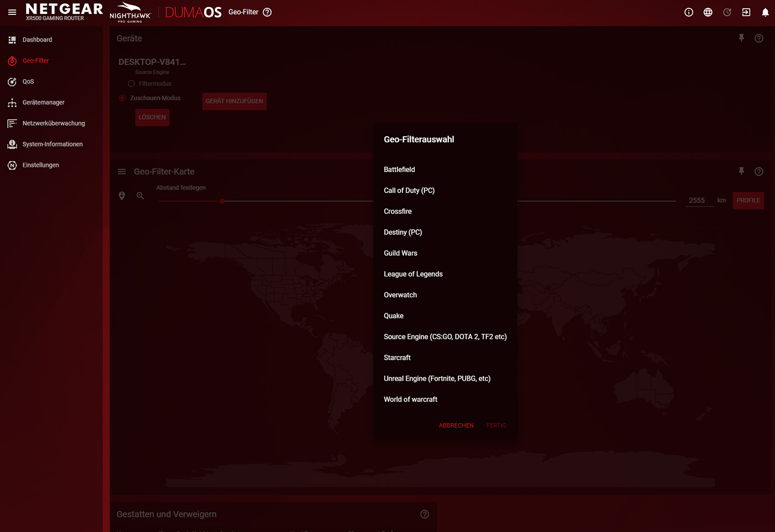Screen dimensions: 775x532
Task: Click the distance field showing 2555
Action: 700,200
